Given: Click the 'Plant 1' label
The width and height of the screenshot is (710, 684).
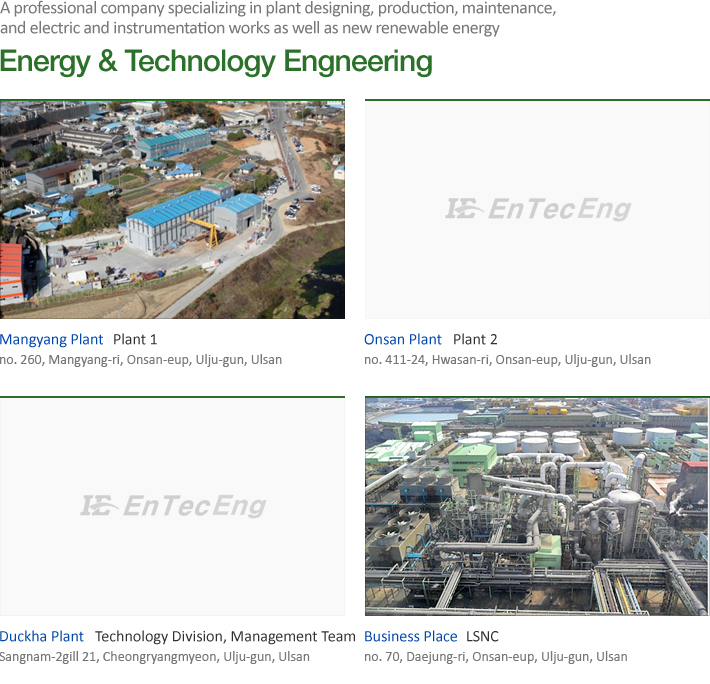Looking at the screenshot, I should click(135, 340).
